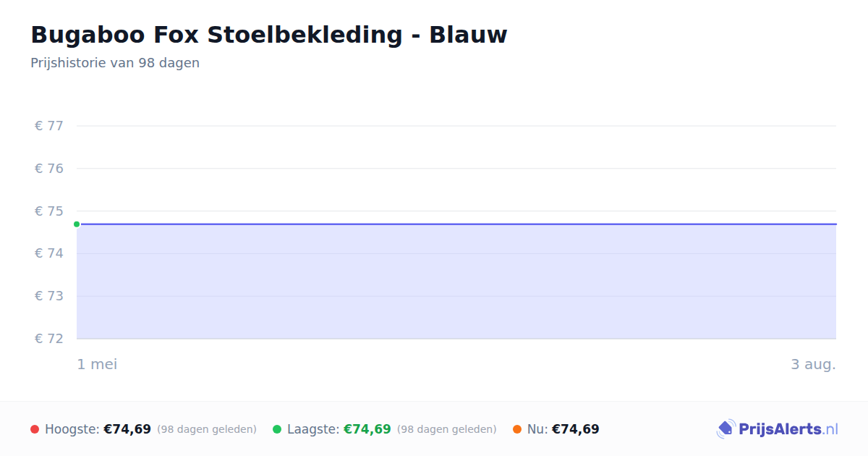
Task: Click the blue price line in chart
Action: [456, 224]
